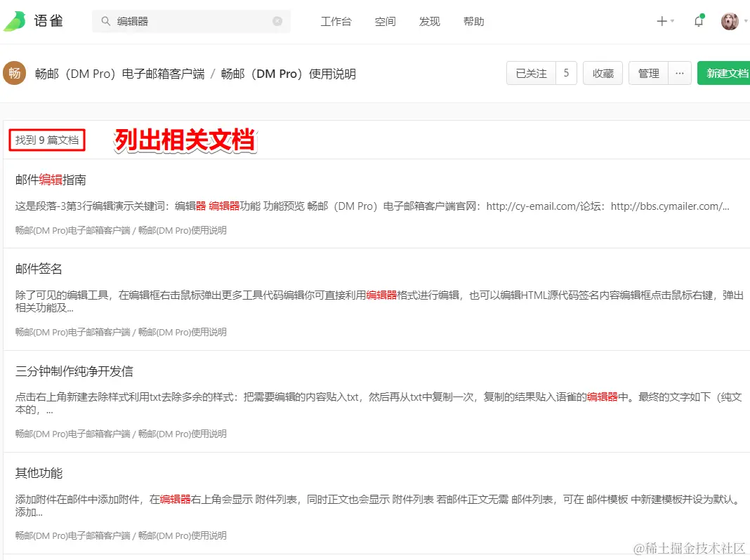Open the notification bell
Viewport: 750px width, 560px height.
coord(699,21)
